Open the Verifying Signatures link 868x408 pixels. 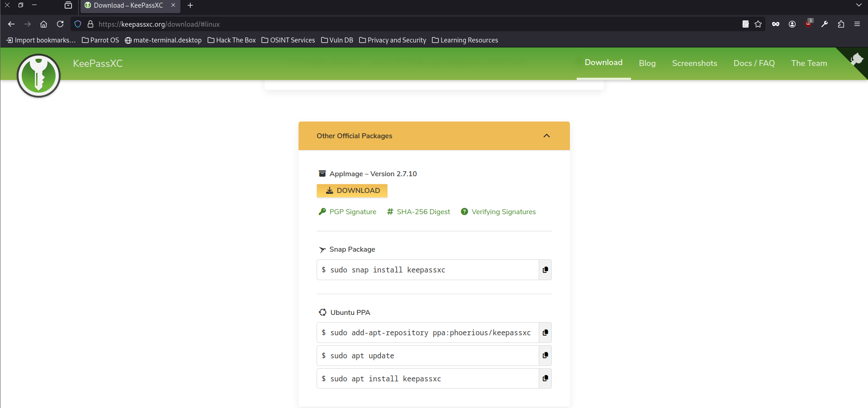(498, 212)
